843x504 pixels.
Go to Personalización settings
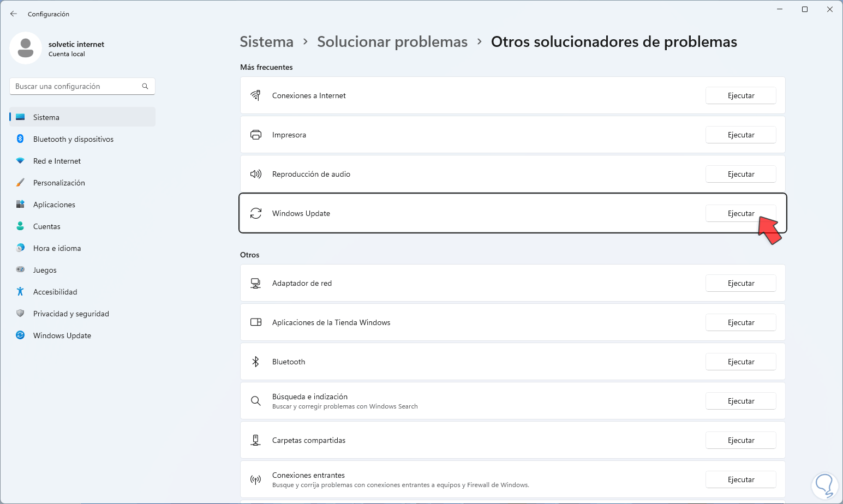pos(59,183)
